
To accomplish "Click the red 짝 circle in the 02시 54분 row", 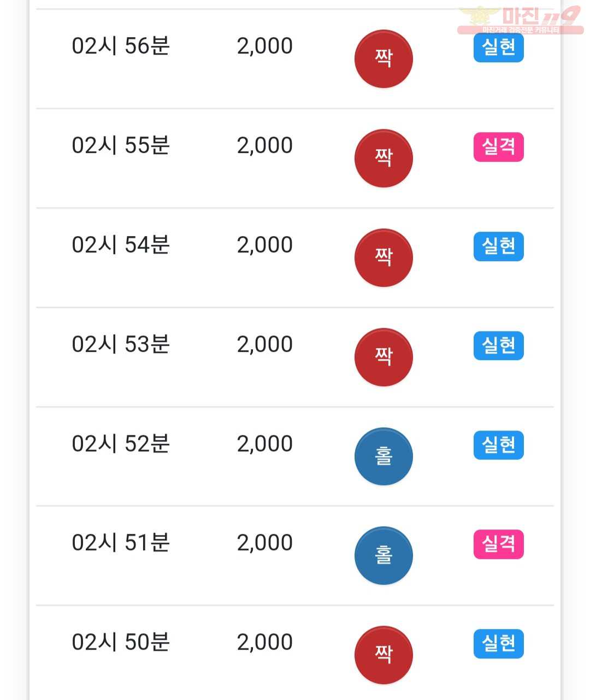I will 383,257.
